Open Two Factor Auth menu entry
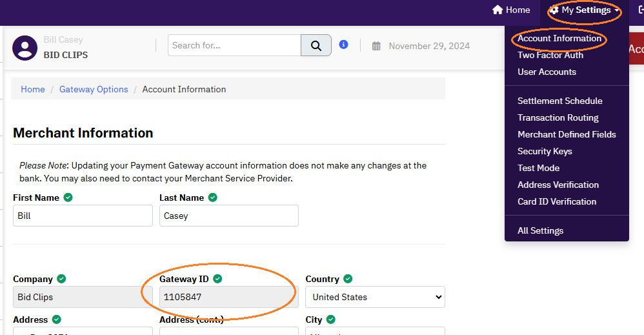 [x=550, y=55]
